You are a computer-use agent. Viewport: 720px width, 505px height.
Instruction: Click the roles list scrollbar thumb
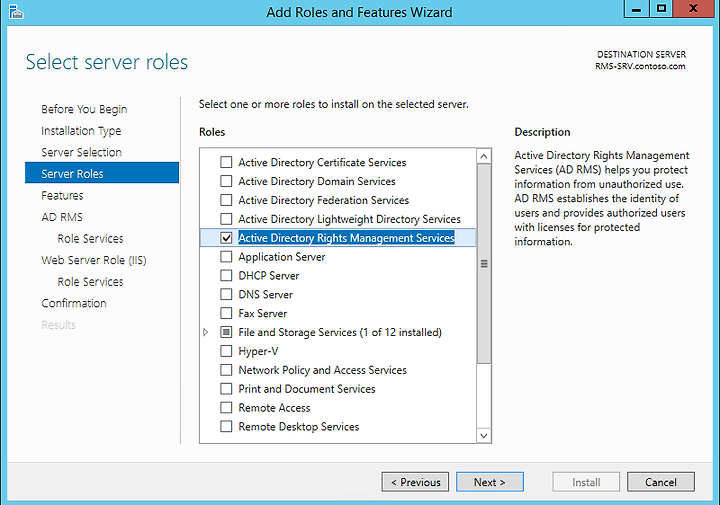click(484, 264)
